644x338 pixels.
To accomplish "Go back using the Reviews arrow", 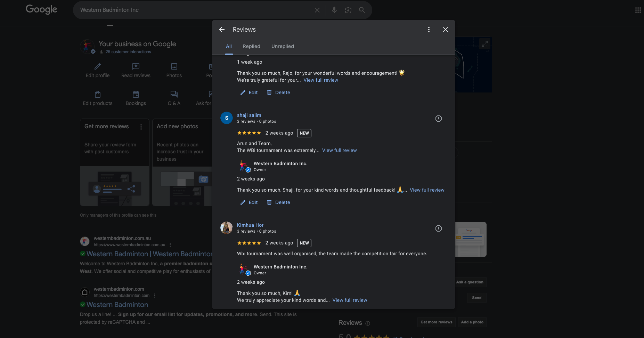I will click(x=222, y=30).
